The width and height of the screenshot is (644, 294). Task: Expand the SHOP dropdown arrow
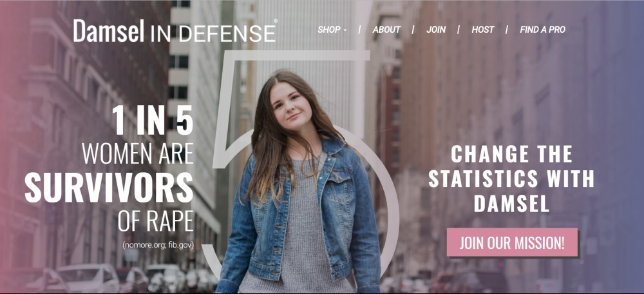[x=345, y=30]
